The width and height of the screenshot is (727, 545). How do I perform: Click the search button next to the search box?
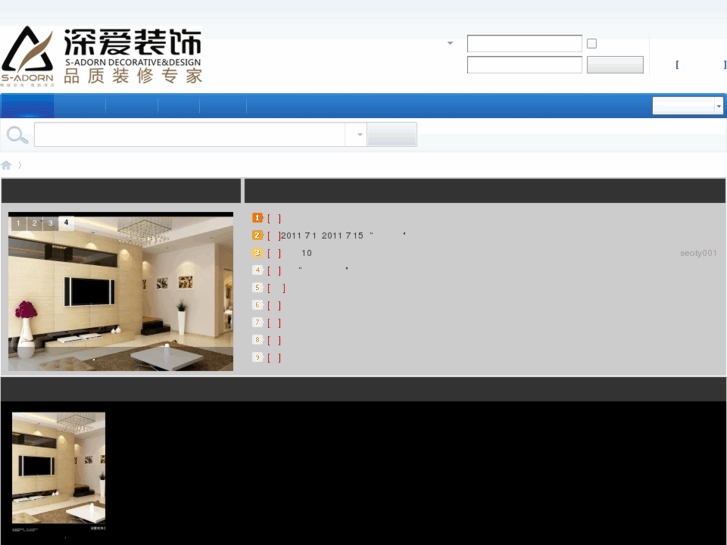tap(392, 135)
